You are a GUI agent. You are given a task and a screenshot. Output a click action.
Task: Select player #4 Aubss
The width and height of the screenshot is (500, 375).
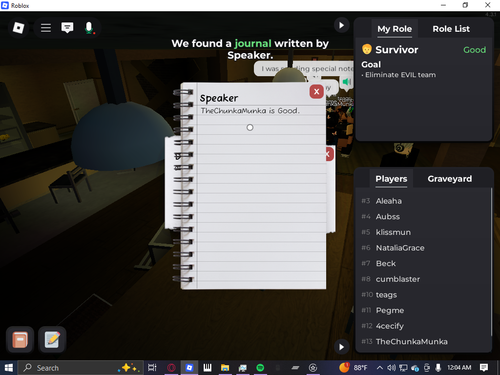click(423, 217)
